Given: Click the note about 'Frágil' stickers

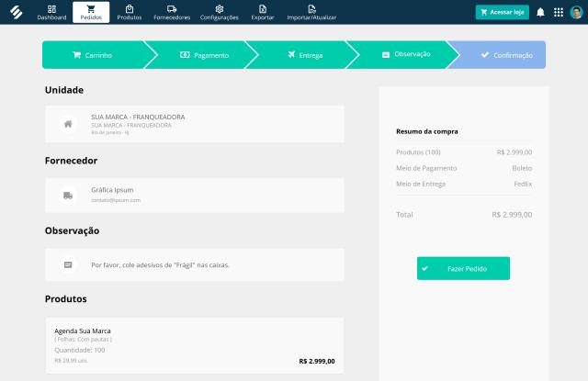Looking at the screenshot, I should [x=160, y=265].
